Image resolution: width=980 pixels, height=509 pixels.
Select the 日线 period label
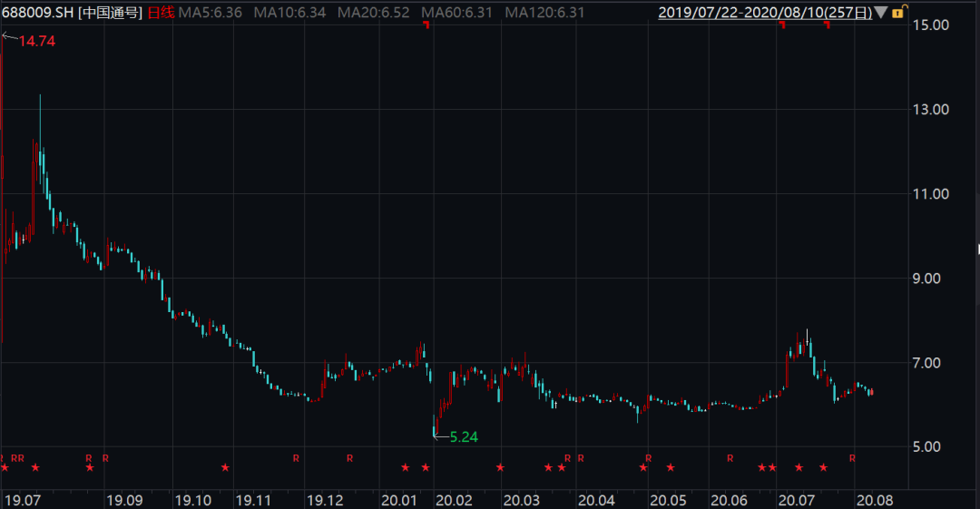162,13
